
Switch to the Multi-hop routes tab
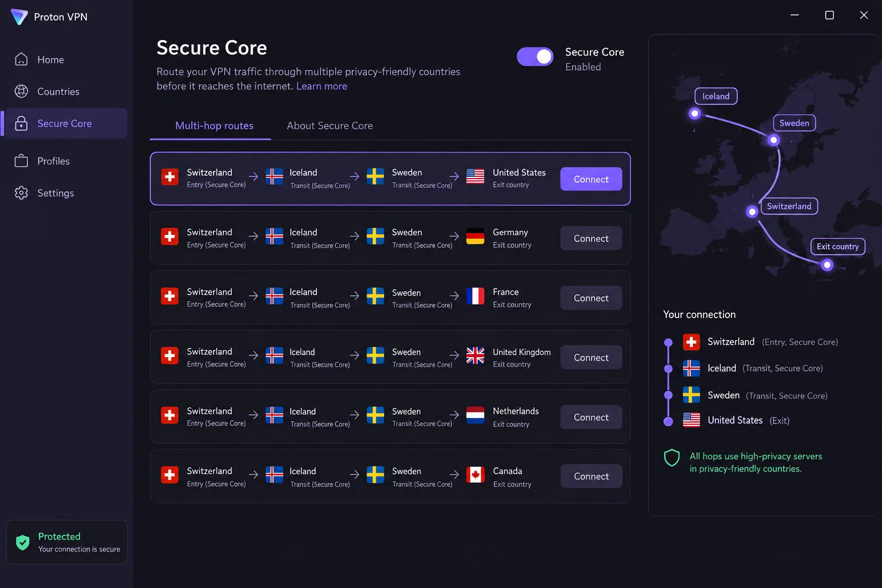(214, 126)
